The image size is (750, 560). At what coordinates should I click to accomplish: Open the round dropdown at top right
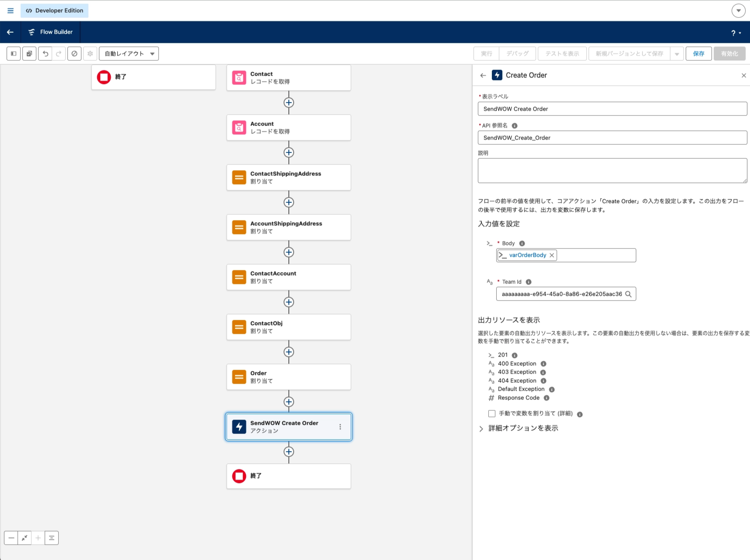[x=739, y=10]
